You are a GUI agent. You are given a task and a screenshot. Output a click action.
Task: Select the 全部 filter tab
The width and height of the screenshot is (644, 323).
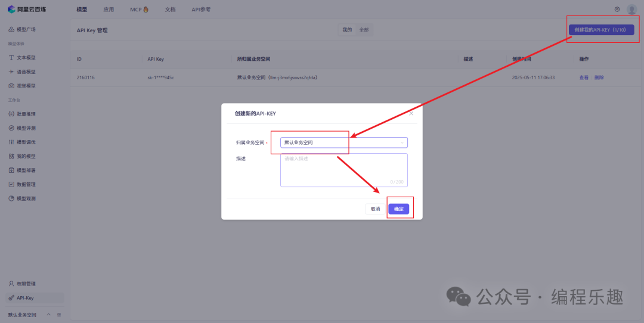click(364, 30)
